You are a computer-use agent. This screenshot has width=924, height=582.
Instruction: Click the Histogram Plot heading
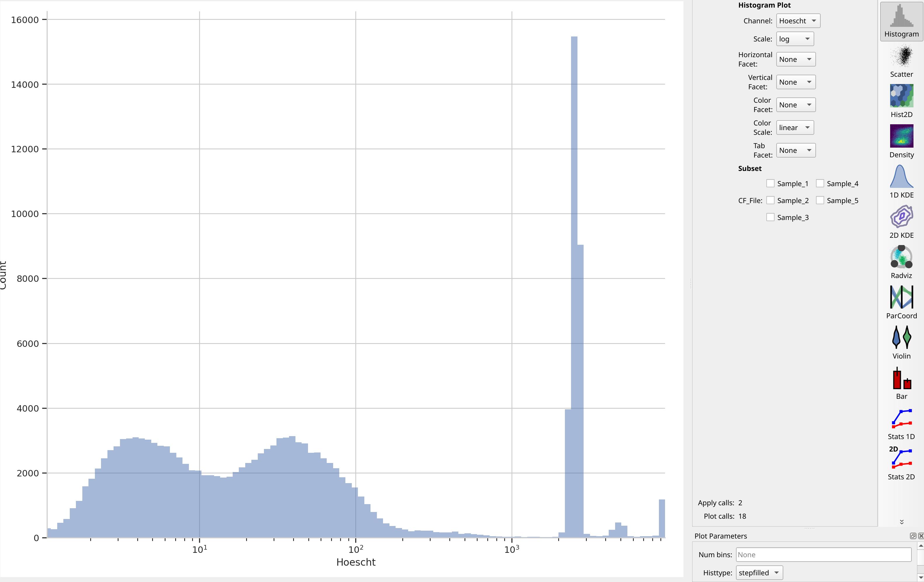[x=764, y=5]
